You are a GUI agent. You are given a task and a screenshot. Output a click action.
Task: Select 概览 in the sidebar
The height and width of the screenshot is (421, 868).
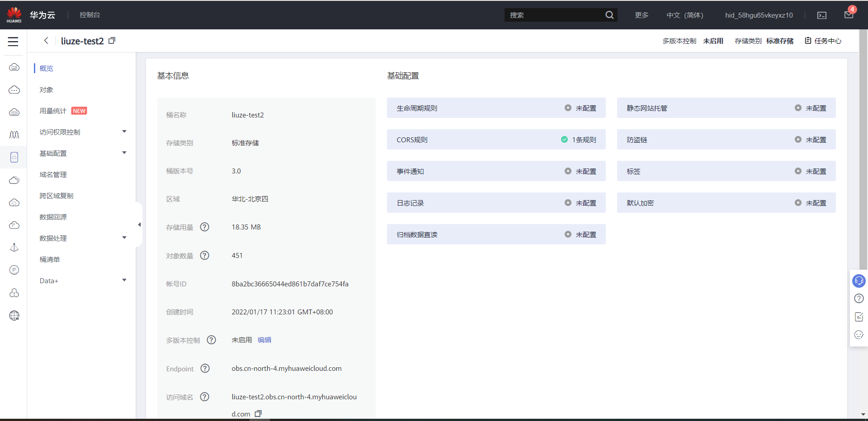click(47, 68)
